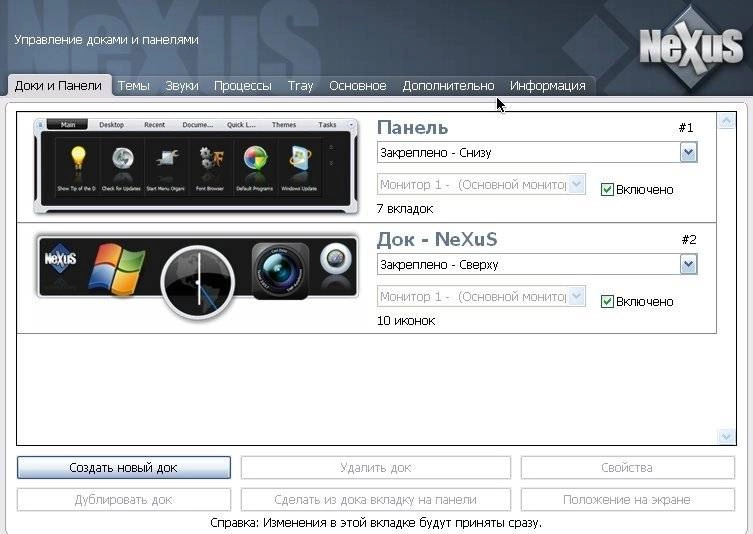Click the Recent tab in panel preview
Screen dimensions: 753x534
tap(154, 124)
